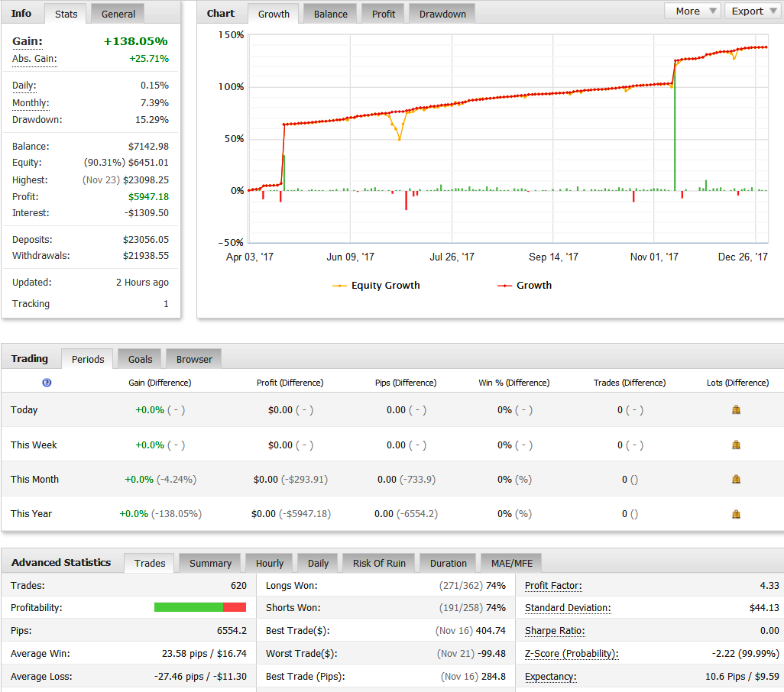This screenshot has width=784, height=692.
Task: Click the Monthly label in Info
Action: pyautogui.click(x=31, y=103)
